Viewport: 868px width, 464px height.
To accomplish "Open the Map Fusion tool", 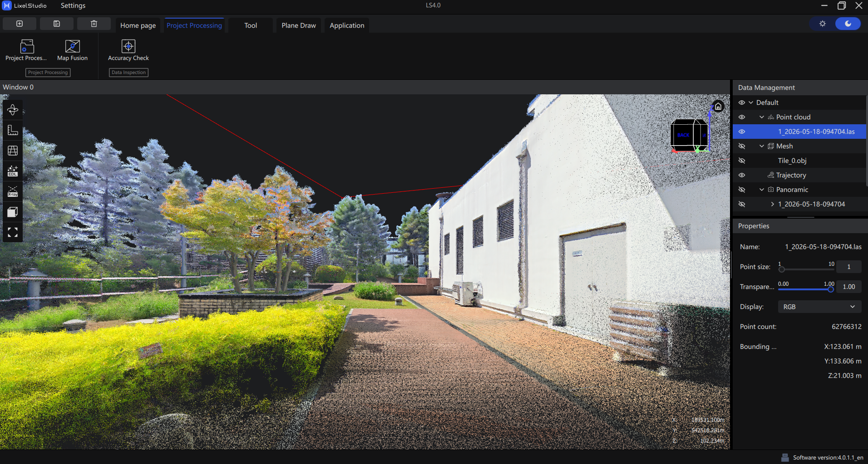I will click(72, 50).
